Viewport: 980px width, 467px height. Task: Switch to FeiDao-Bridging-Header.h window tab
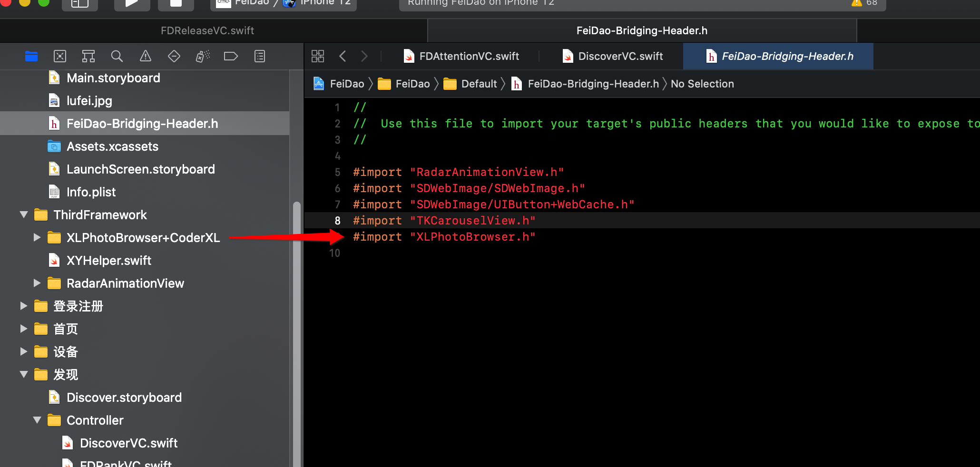point(642,30)
